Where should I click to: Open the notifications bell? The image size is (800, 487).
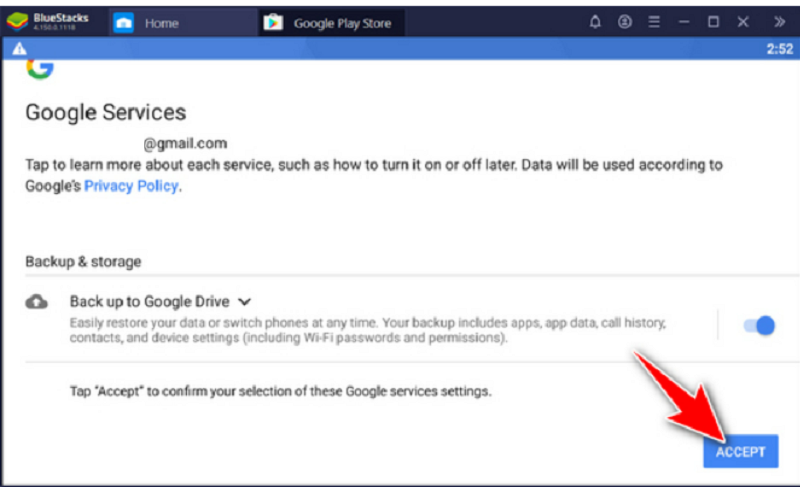pyautogui.click(x=597, y=22)
